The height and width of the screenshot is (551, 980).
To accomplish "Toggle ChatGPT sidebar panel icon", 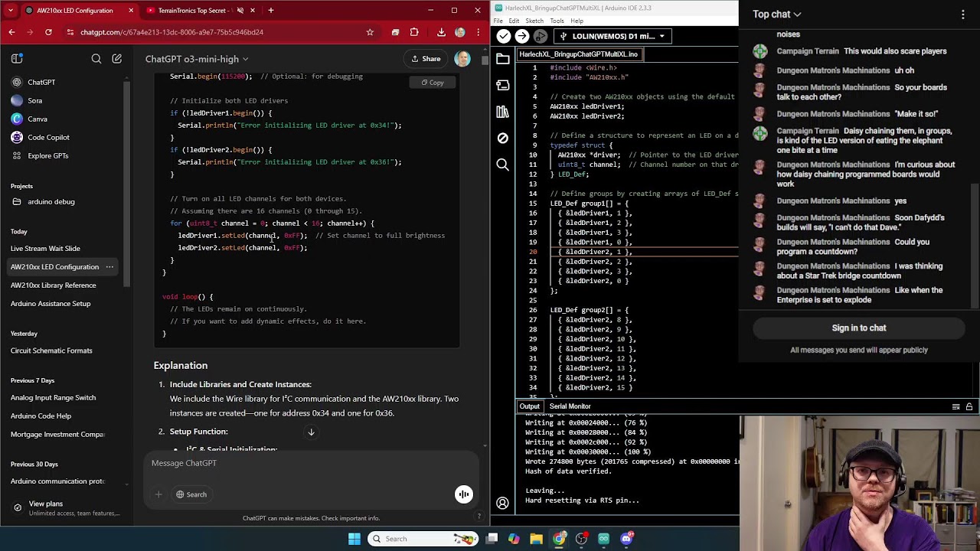I will point(17,59).
